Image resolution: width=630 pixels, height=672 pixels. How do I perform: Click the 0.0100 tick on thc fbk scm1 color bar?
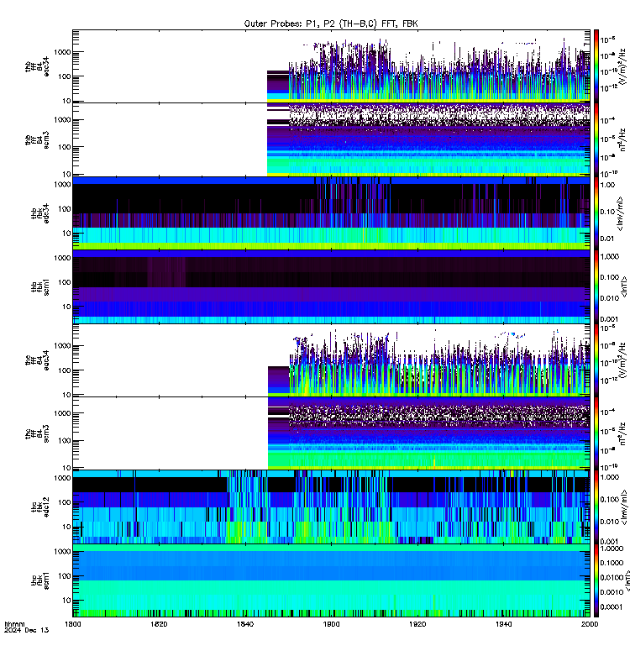point(612,577)
